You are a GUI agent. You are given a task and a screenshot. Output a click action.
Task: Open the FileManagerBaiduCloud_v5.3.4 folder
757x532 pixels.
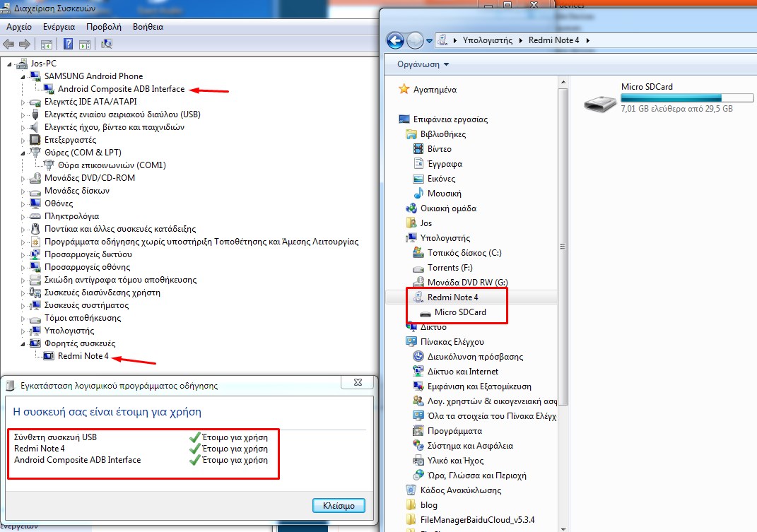tap(477, 520)
